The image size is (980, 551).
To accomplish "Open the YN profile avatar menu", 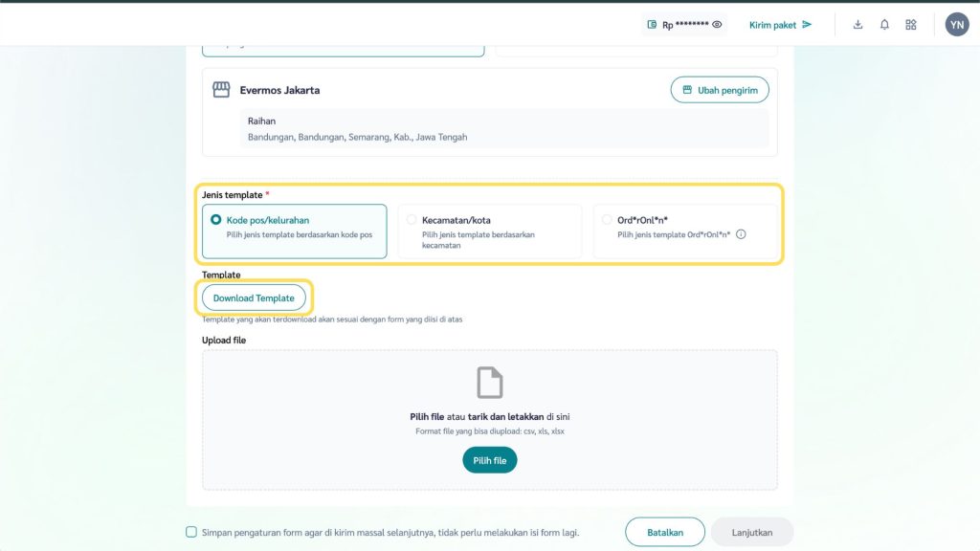I will [x=957, y=25].
